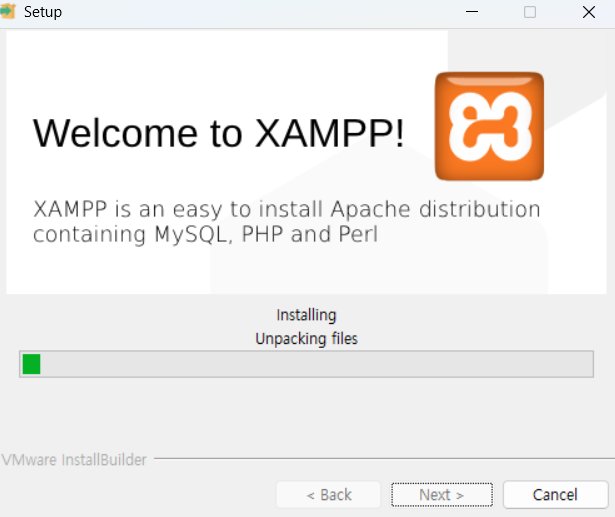Minimize the Setup window
This screenshot has height=517, width=615.
click(x=471, y=12)
